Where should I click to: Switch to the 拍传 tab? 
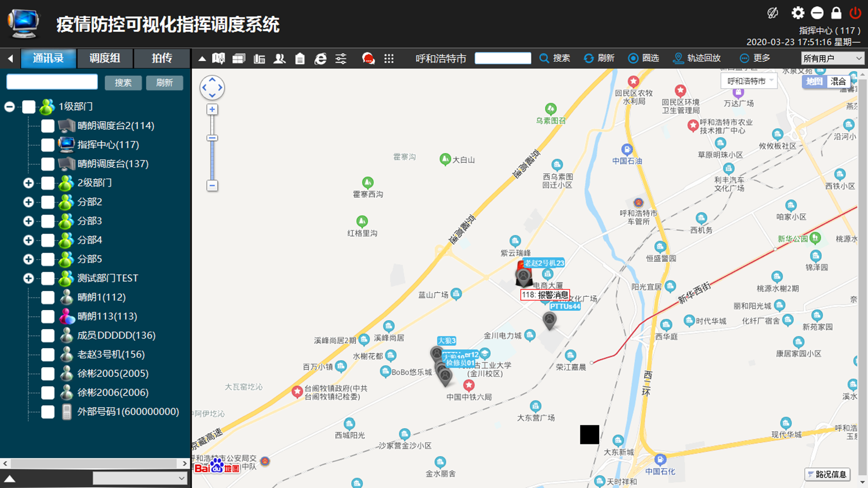point(162,58)
